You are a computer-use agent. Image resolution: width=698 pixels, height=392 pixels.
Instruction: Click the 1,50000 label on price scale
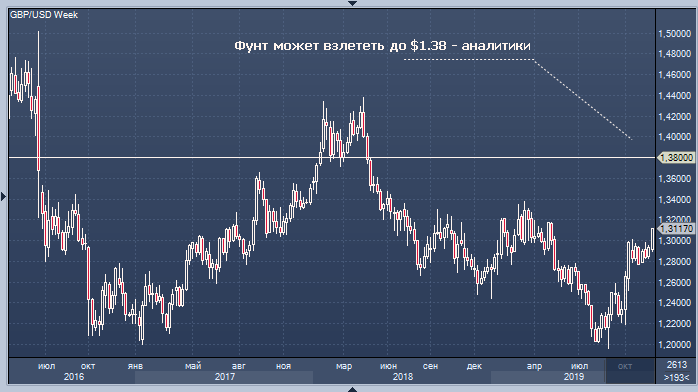pos(674,34)
